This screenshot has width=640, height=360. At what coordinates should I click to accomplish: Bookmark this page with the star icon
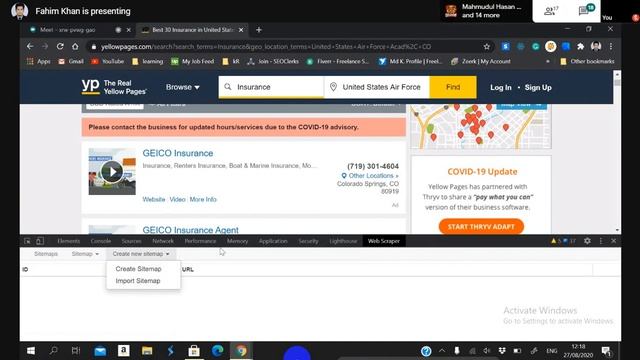pos(487,47)
